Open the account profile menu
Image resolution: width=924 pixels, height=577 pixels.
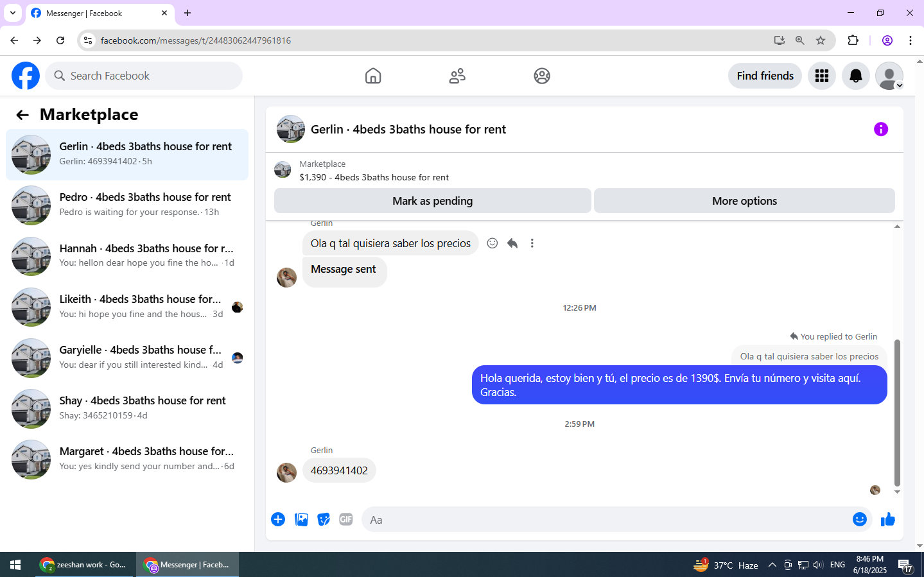(x=889, y=76)
